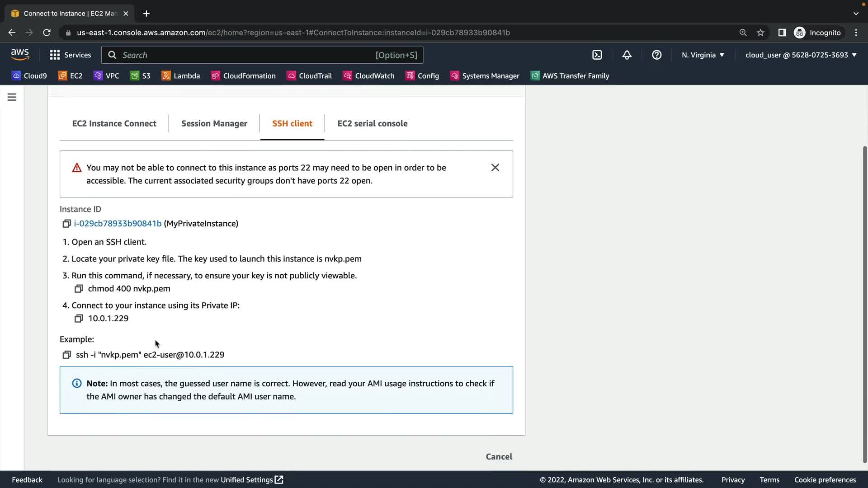Dismiss the port 22 warning alert
Image resolution: width=868 pixels, height=488 pixels.
coord(495,168)
